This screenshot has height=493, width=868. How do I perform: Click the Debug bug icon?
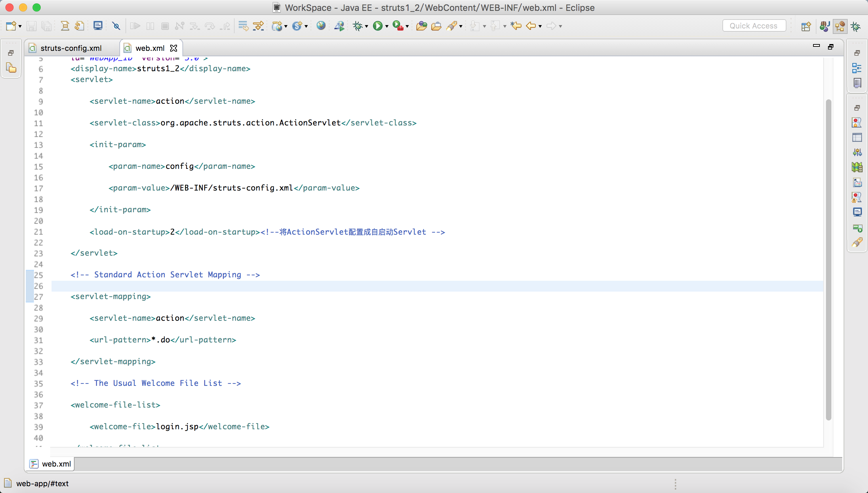(x=358, y=26)
